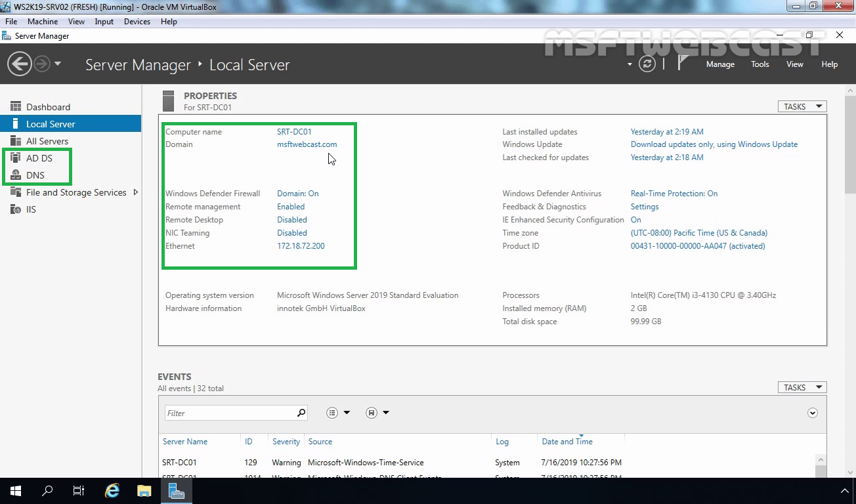
Task: Open the Manage menu
Action: pos(720,64)
